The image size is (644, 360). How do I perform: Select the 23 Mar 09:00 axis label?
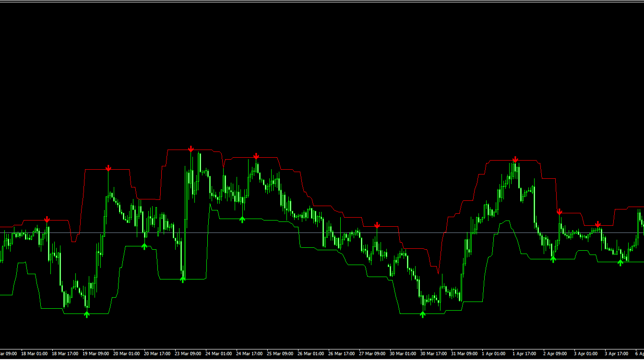(x=189, y=353)
